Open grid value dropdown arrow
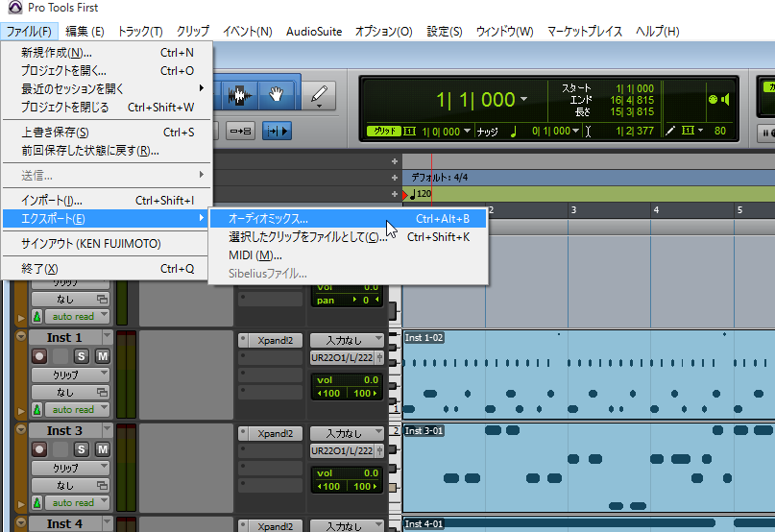 pos(467,131)
